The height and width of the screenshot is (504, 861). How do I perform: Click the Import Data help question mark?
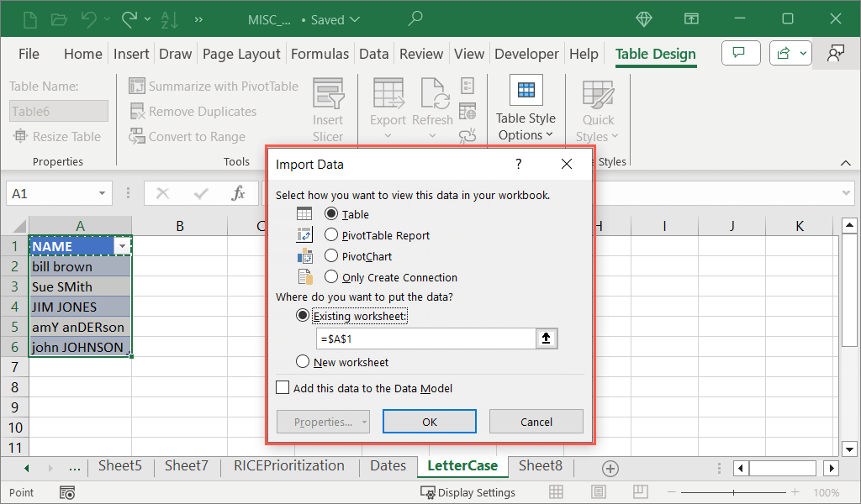coord(519,164)
